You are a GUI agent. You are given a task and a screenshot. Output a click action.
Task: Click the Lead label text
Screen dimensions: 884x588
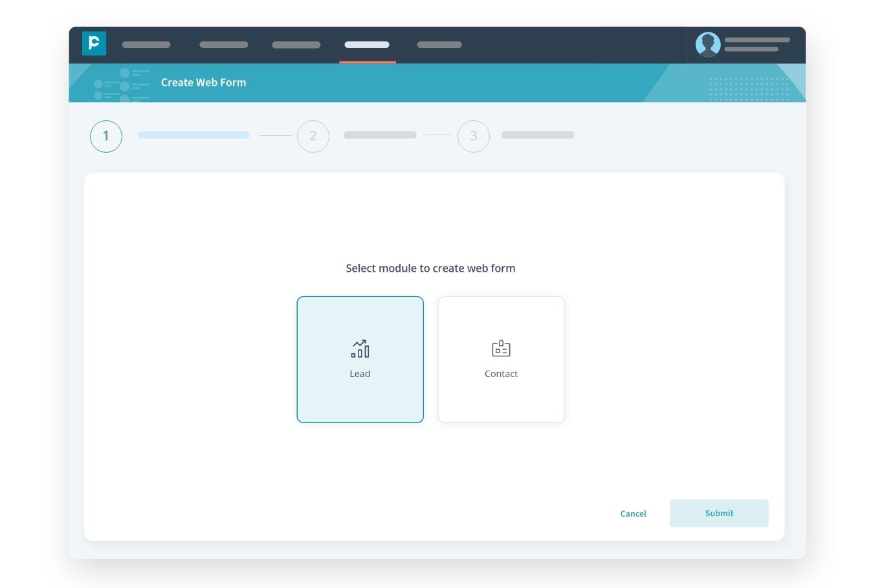coord(360,373)
